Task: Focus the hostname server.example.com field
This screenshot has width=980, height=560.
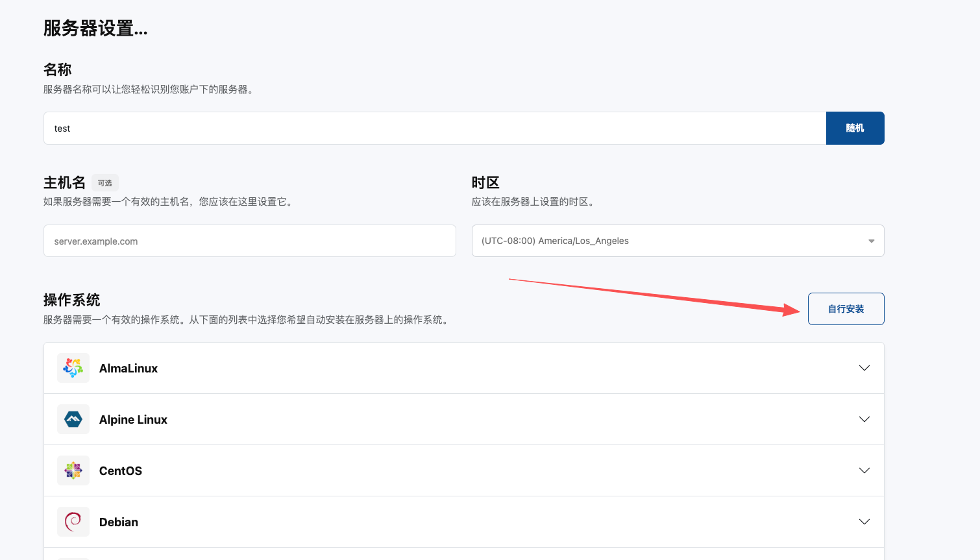Action: pos(250,241)
